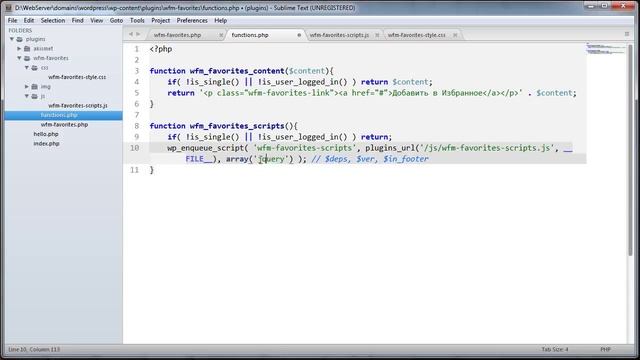Click Sublime Text title bar icon
Viewport: 640px width, 360px height.
point(8,8)
